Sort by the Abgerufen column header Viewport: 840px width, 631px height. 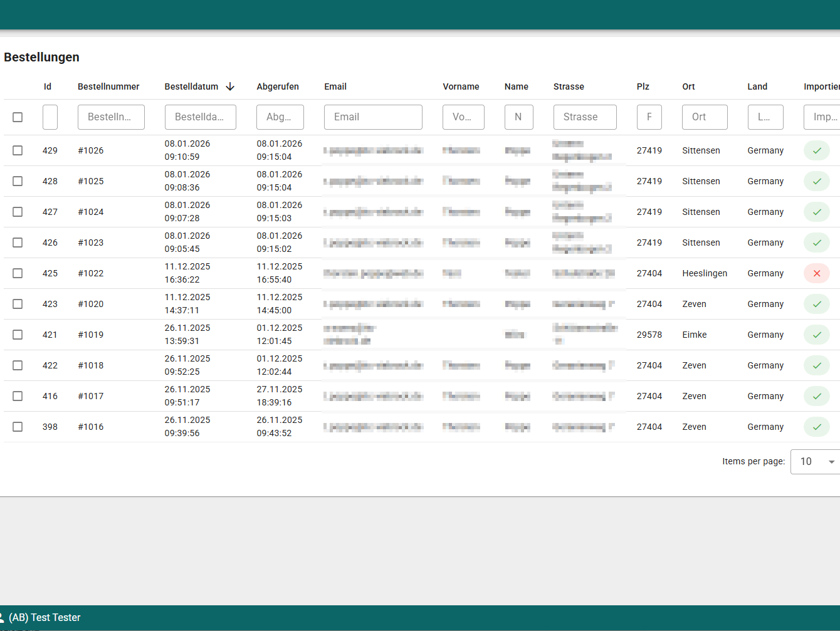pyautogui.click(x=278, y=86)
